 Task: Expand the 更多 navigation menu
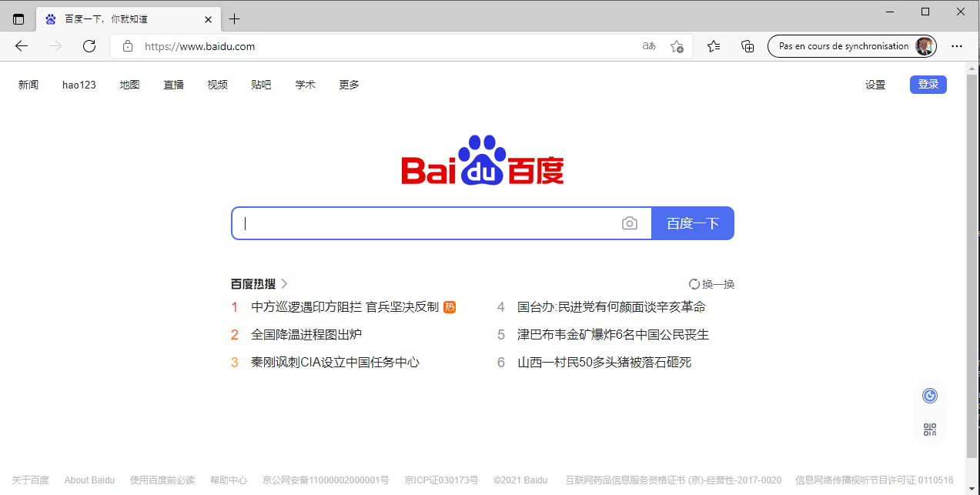(x=350, y=85)
